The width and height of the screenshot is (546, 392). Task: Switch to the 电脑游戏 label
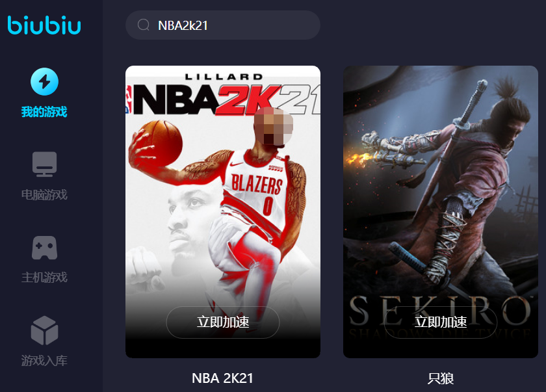pyautogui.click(x=44, y=194)
